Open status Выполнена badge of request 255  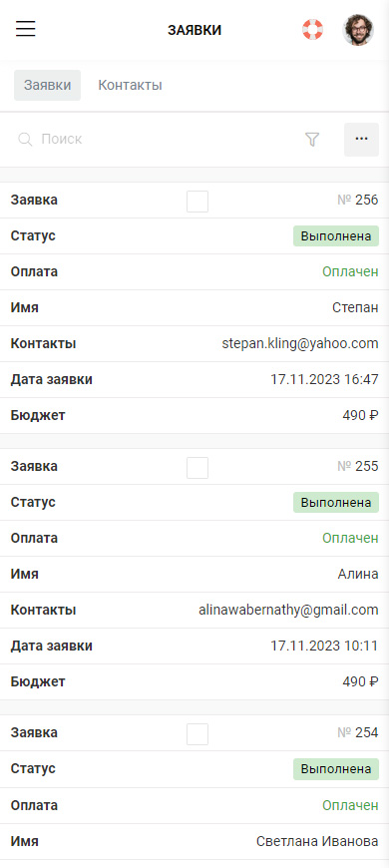click(336, 503)
